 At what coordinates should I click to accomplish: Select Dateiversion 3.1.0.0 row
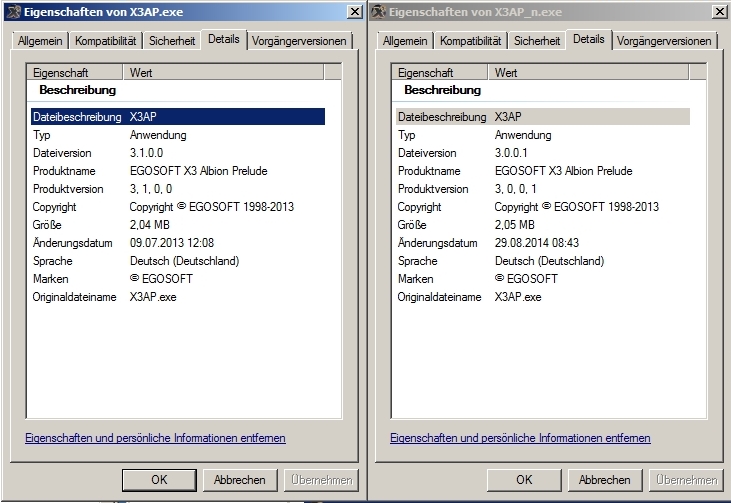click(178, 153)
